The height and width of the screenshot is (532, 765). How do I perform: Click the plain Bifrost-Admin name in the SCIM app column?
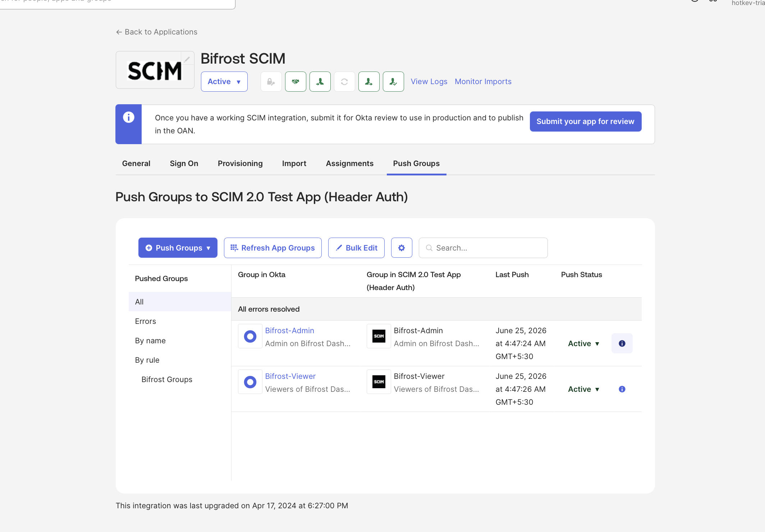click(x=418, y=331)
